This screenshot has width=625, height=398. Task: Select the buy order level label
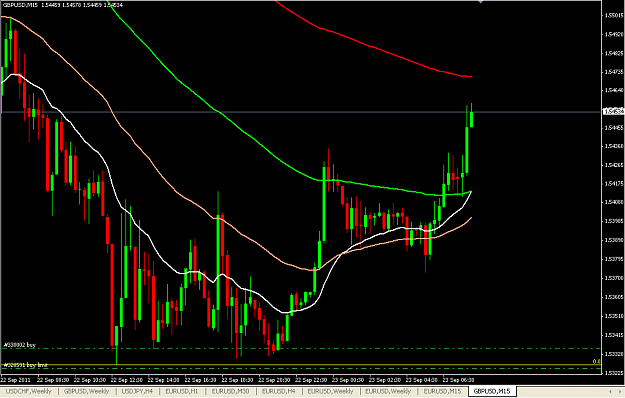tap(20, 345)
